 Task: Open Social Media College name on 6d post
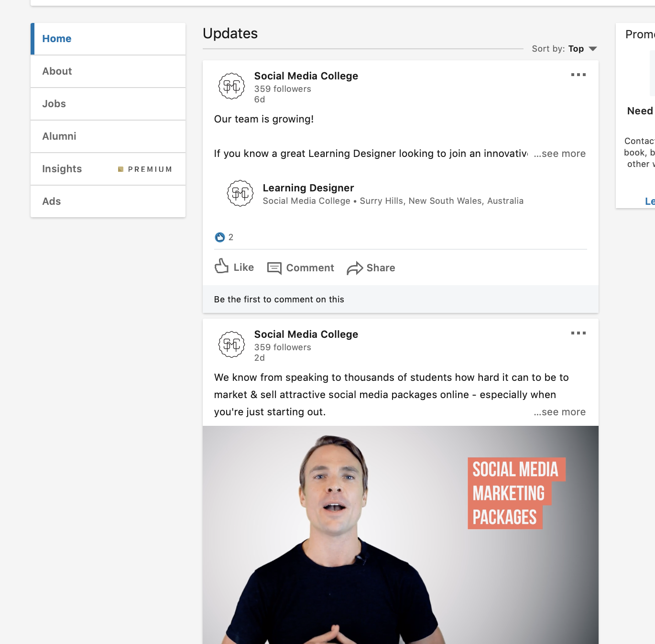coord(306,76)
